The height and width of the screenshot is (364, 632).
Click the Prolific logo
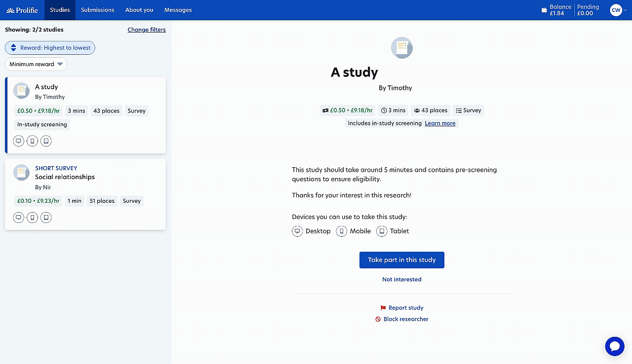(22, 10)
